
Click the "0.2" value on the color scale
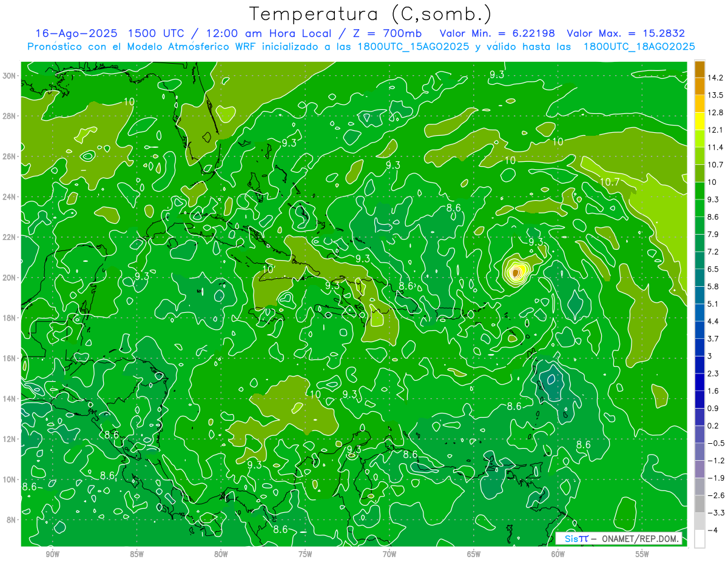coord(713,426)
